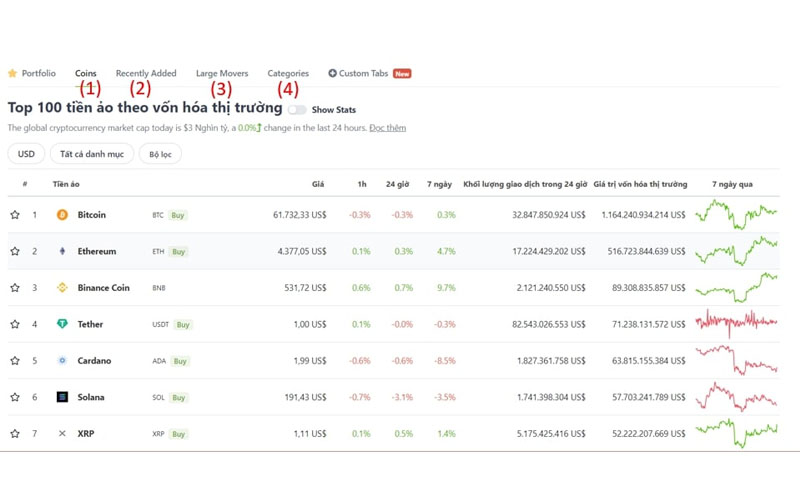800x504 pixels.
Task: Open the Ethereum coin page
Action: tap(97, 251)
